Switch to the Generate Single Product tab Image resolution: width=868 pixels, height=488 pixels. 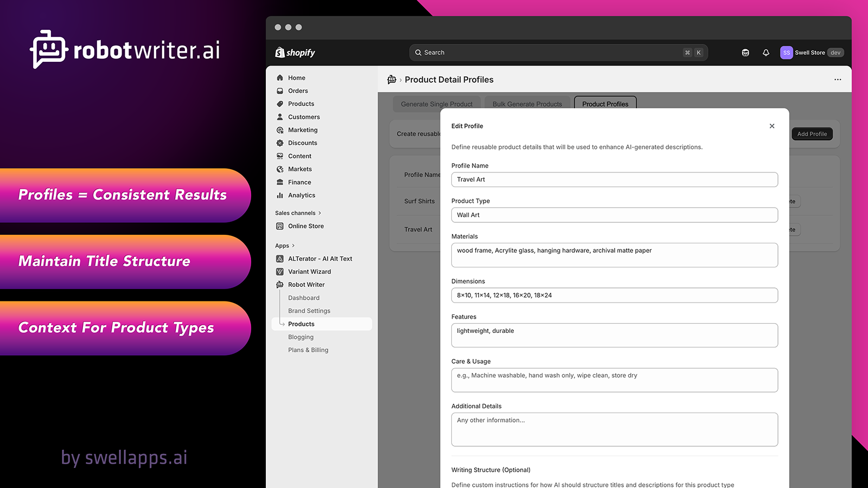[x=436, y=104]
